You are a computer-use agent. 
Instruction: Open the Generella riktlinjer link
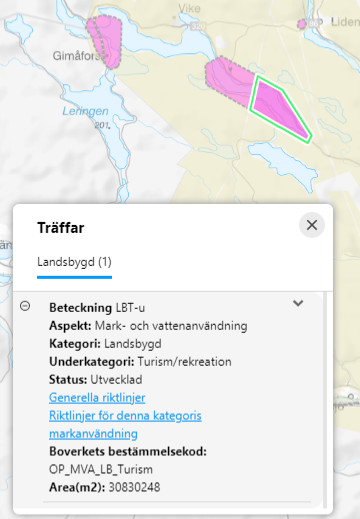97,397
